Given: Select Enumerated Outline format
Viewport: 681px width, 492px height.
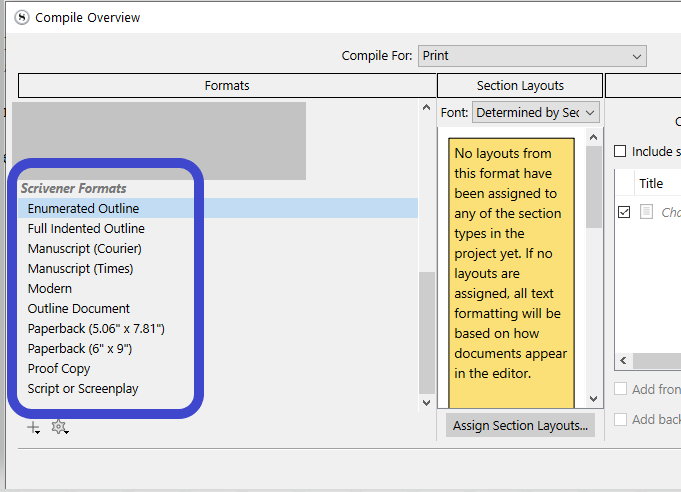Looking at the screenshot, I should pyautogui.click(x=218, y=208).
